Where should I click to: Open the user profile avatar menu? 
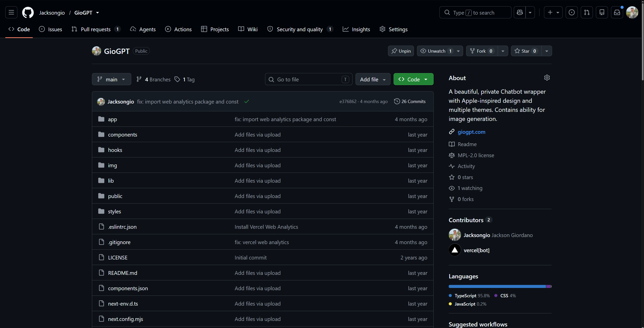pyautogui.click(x=632, y=12)
